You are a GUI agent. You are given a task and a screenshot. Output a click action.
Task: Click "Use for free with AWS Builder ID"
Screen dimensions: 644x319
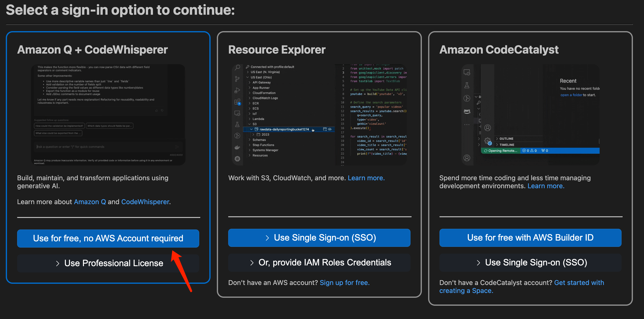[x=530, y=237]
